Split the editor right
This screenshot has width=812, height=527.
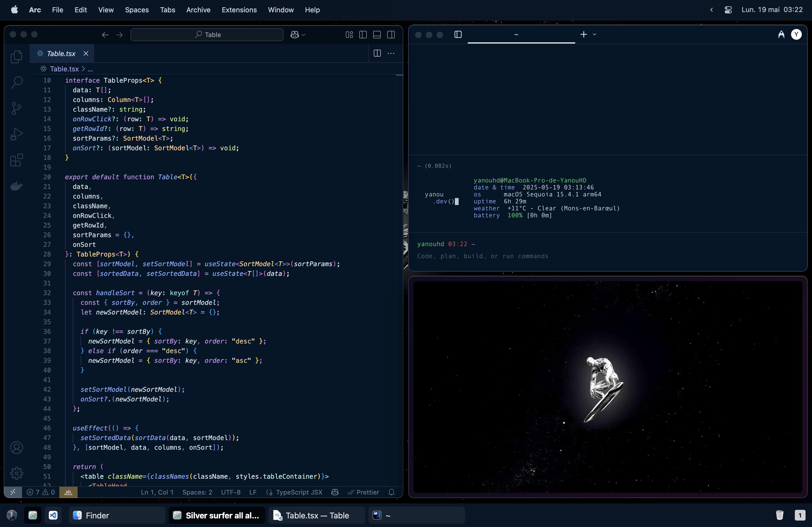pyautogui.click(x=377, y=53)
